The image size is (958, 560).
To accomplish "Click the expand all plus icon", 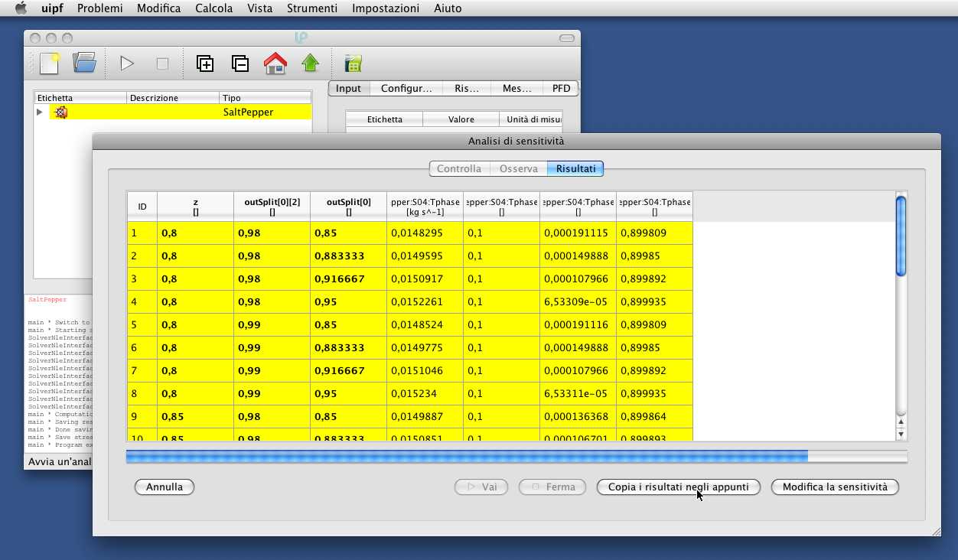I will pyautogui.click(x=205, y=63).
